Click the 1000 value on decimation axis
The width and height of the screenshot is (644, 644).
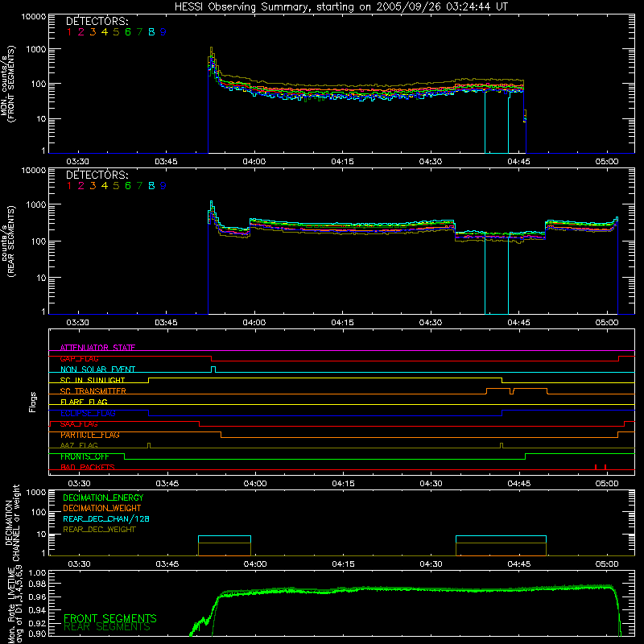[x=36, y=492]
